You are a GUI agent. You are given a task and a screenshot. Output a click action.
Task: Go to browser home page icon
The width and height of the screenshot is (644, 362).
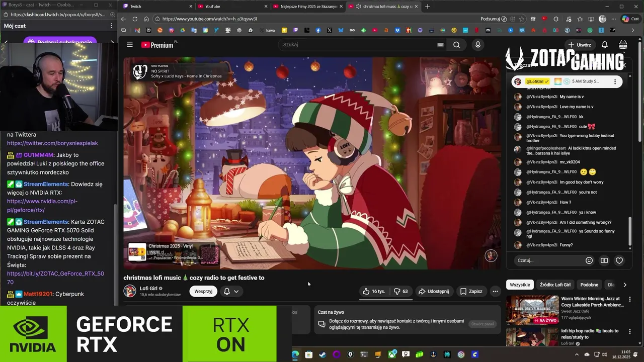point(146,19)
